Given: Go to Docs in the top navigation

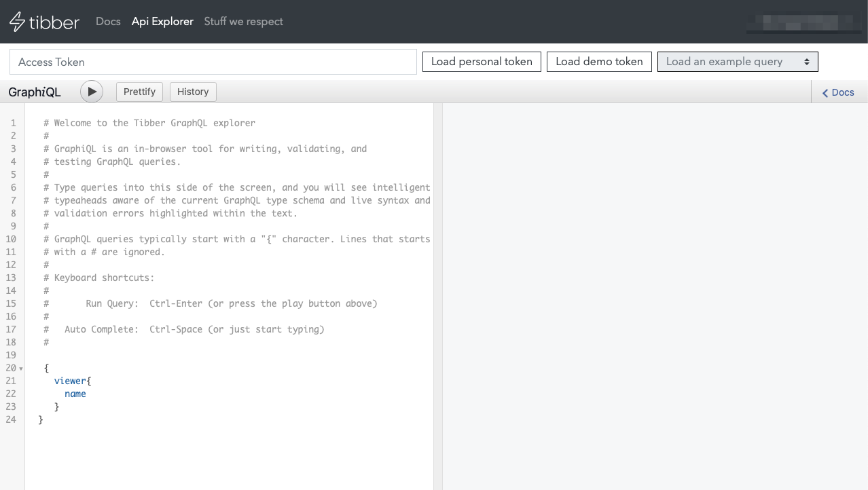Looking at the screenshot, I should [108, 22].
